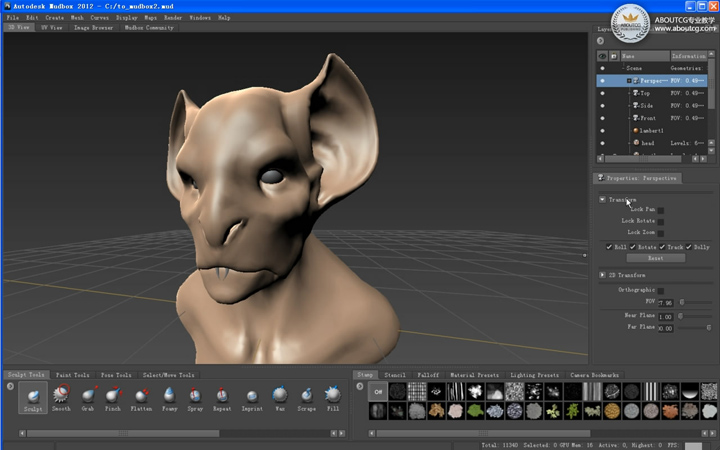Open the Mesh menu
The width and height of the screenshot is (720, 450).
point(77,17)
